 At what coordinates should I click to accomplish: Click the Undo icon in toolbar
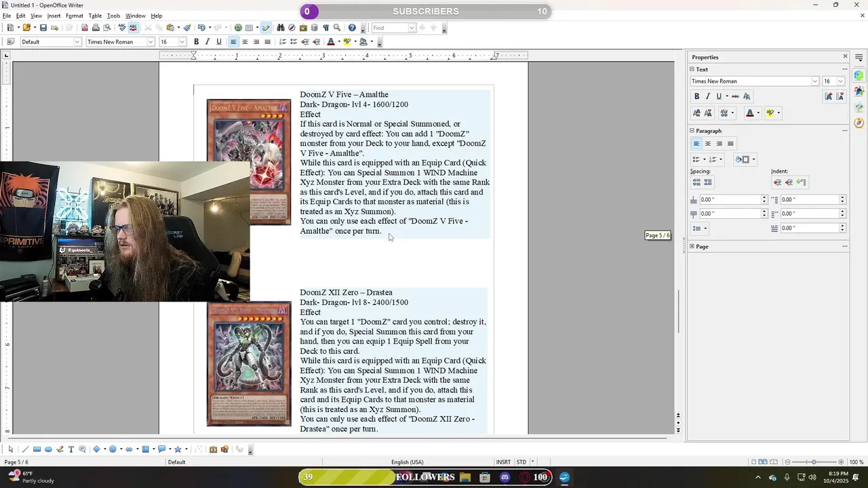(x=201, y=28)
